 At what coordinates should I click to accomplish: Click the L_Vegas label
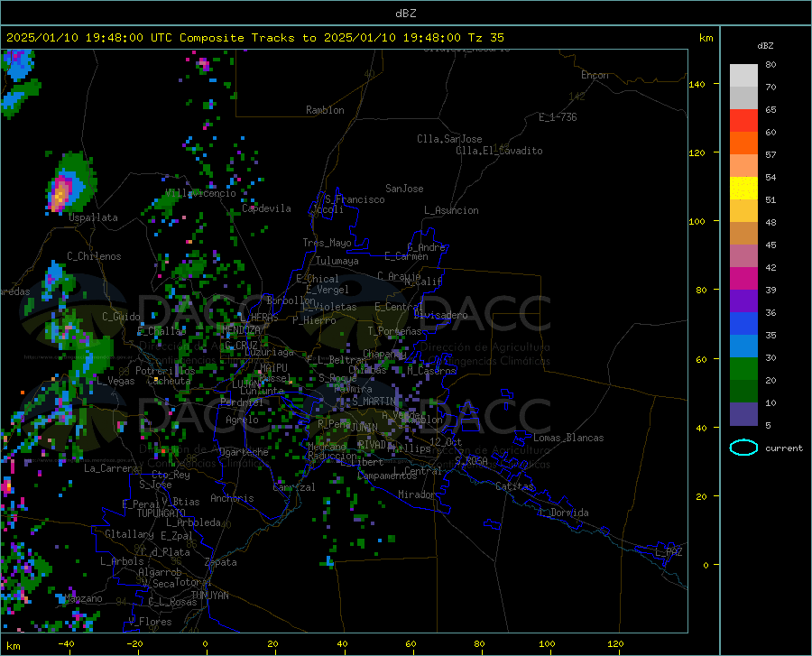pyautogui.click(x=115, y=381)
